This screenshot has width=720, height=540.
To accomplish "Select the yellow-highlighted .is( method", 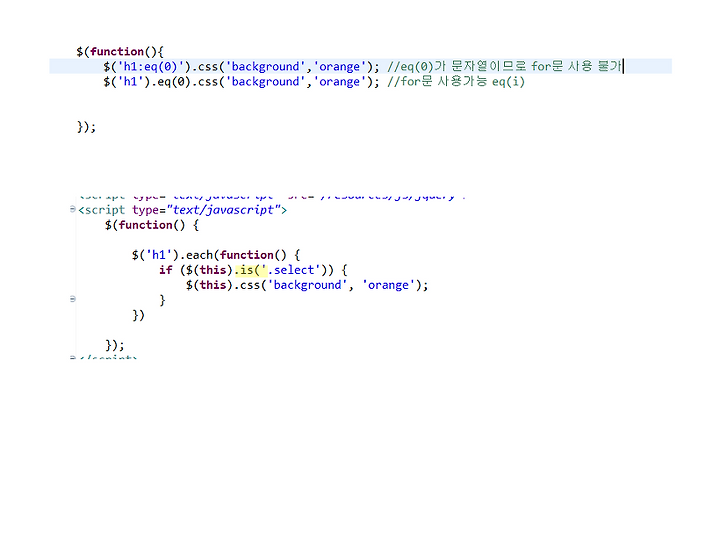I will (x=250, y=270).
